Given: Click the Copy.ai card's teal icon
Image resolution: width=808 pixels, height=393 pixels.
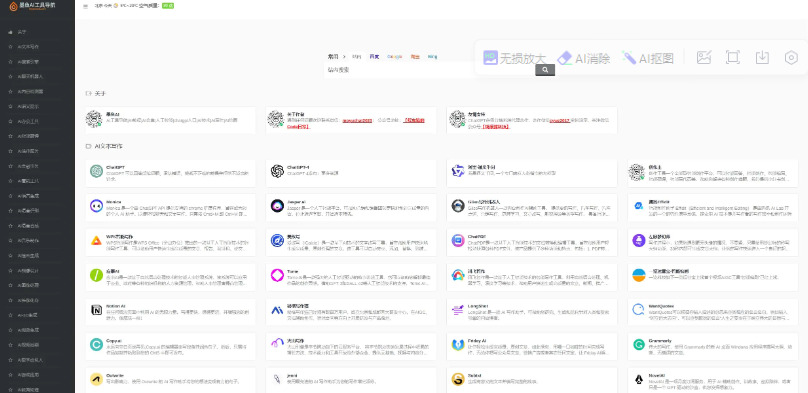Looking at the screenshot, I should pyautogui.click(x=96, y=344).
